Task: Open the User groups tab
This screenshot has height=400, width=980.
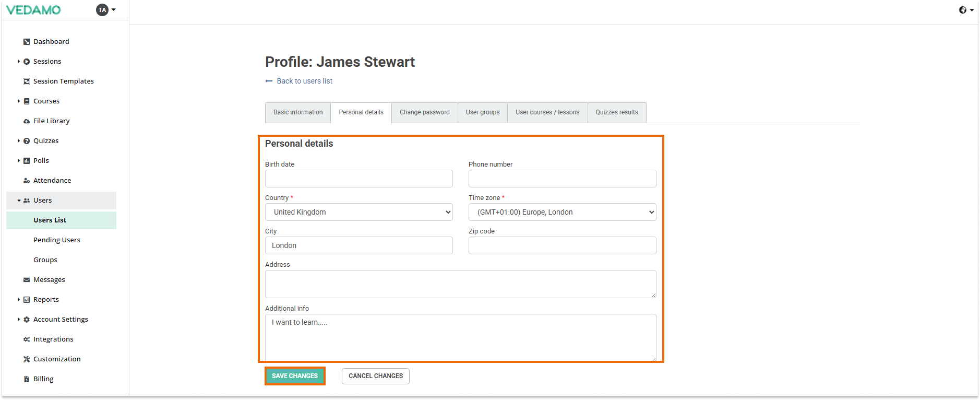Action: 483,113
